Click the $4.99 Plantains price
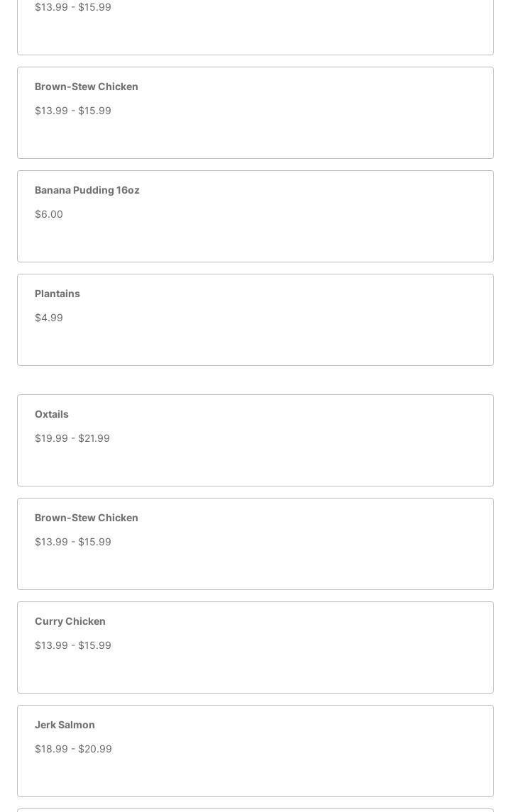This screenshot has height=812, width=511. click(49, 318)
